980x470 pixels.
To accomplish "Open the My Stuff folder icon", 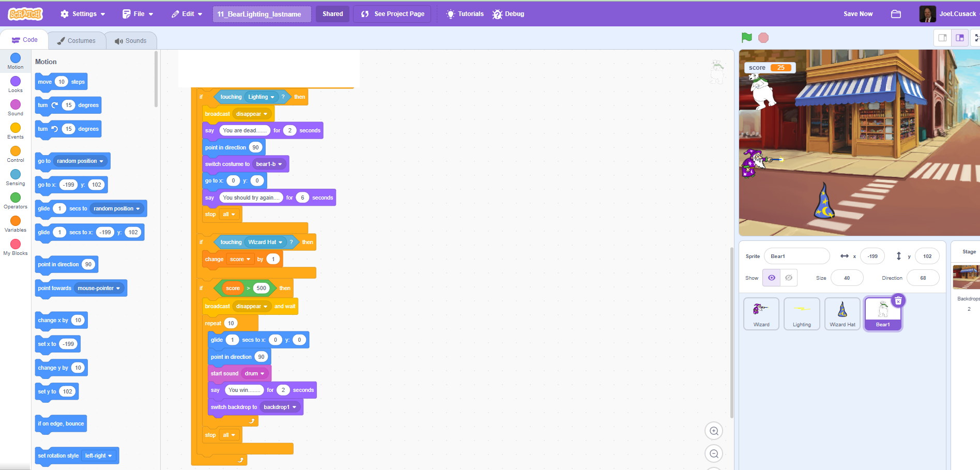I will click(896, 14).
